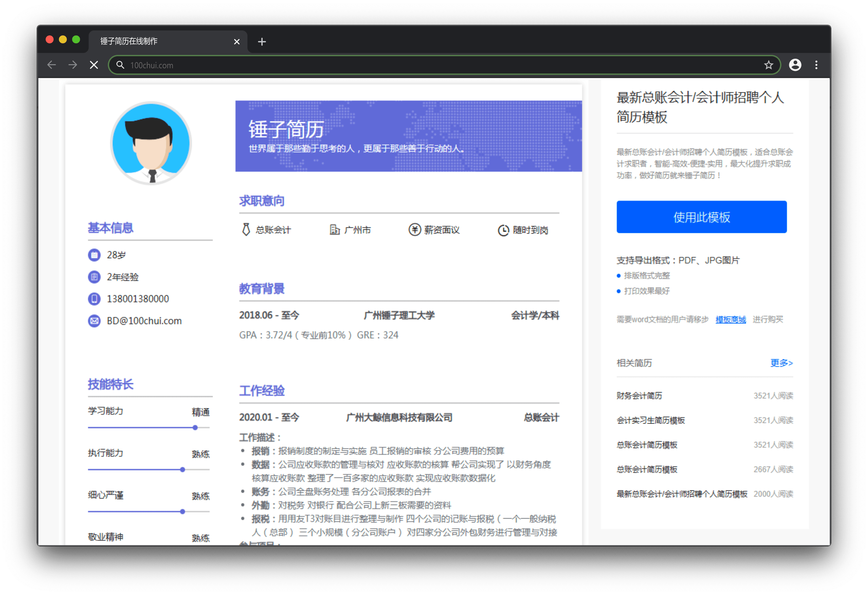This screenshot has height=595, width=868.
Task: Click the 基本信息 section heading
Action: click(110, 228)
